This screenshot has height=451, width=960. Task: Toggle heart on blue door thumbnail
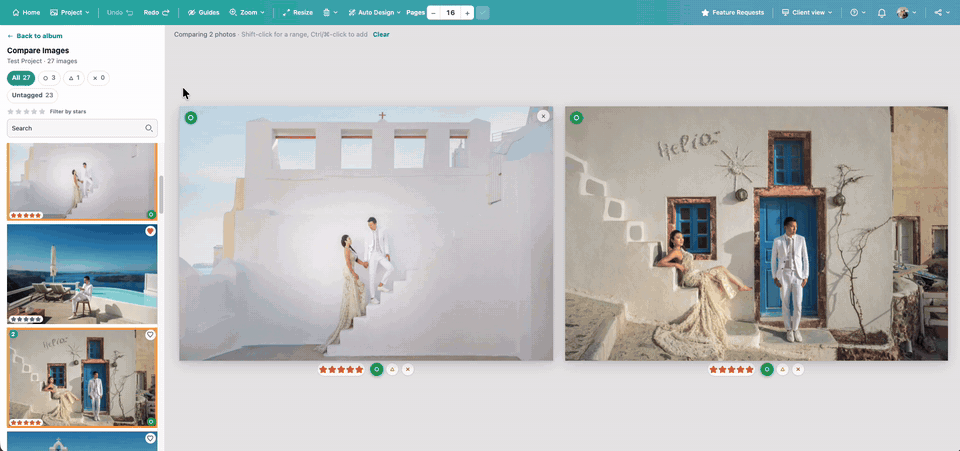150,335
